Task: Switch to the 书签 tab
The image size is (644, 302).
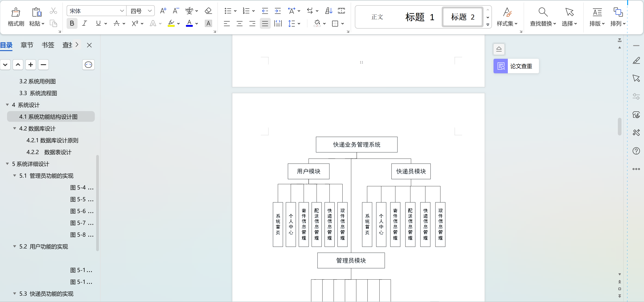Action: click(x=48, y=45)
